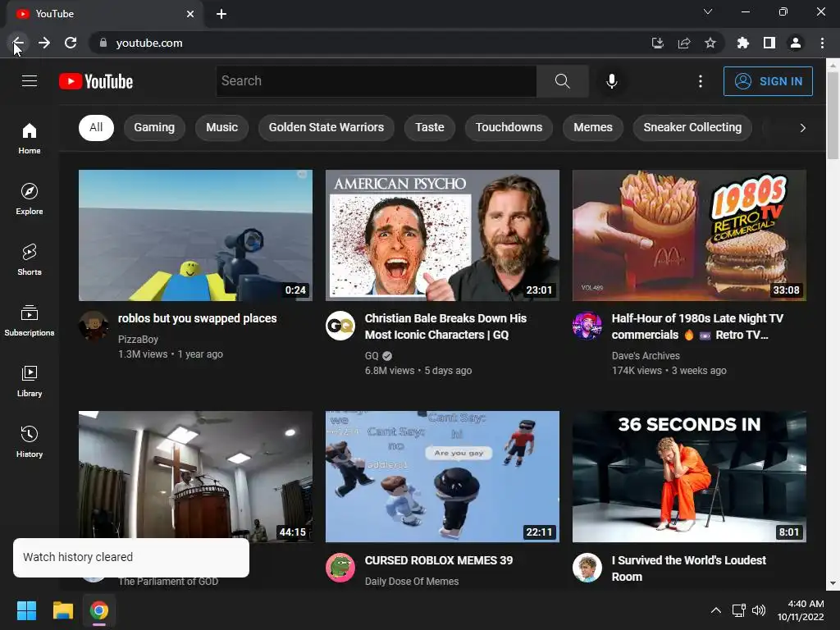840x630 pixels.
Task: Click share page icon in address bar
Action: click(684, 43)
